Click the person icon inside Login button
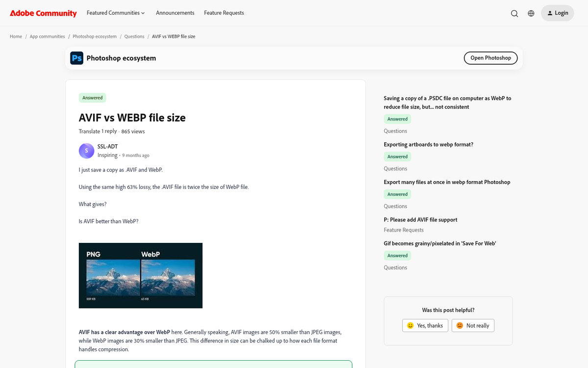588x368 pixels. click(549, 13)
